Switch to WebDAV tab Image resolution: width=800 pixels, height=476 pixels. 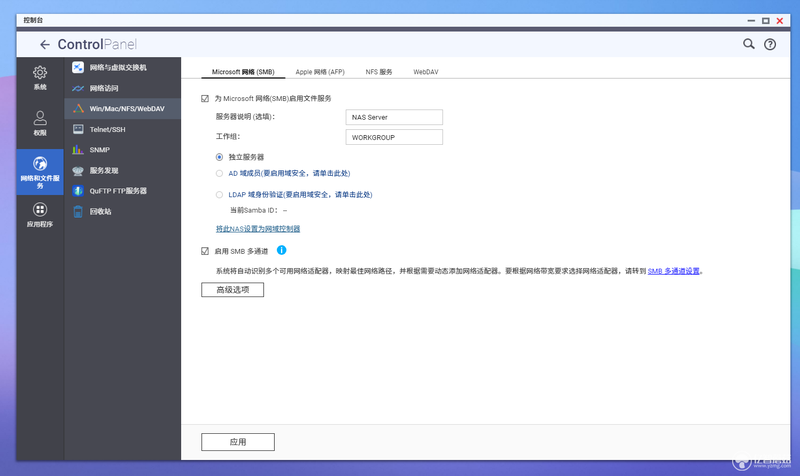[426, 72]
